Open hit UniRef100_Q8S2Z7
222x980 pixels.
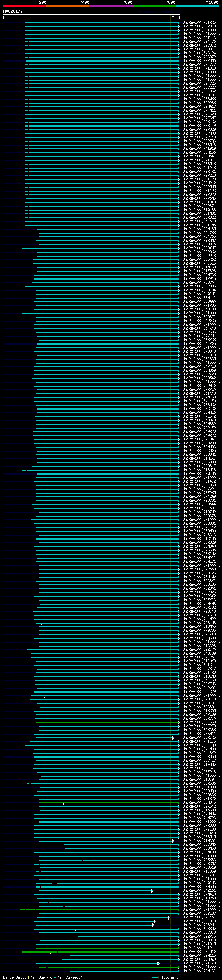(199, 88)
